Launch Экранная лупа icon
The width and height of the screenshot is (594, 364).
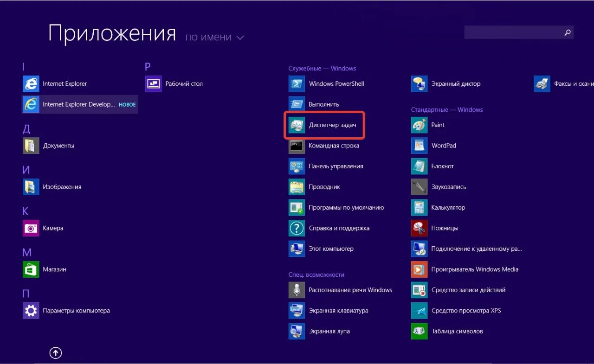(x=297, y=332)
